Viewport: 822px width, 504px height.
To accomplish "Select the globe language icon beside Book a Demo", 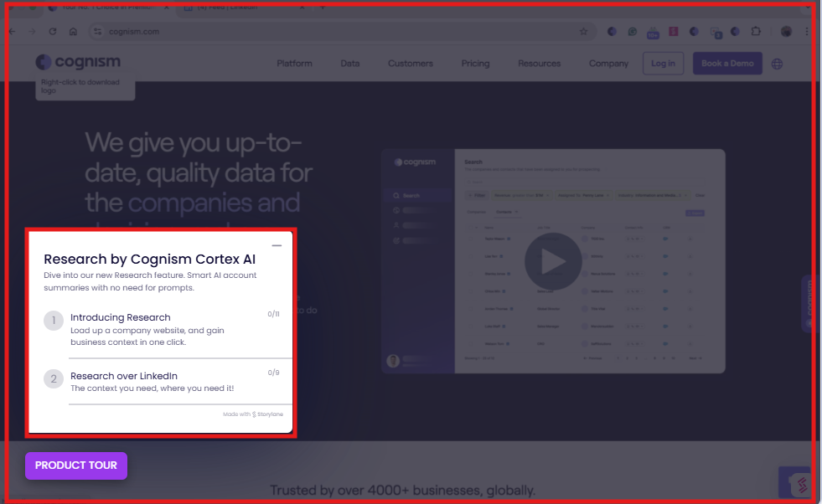I will 777,63.
